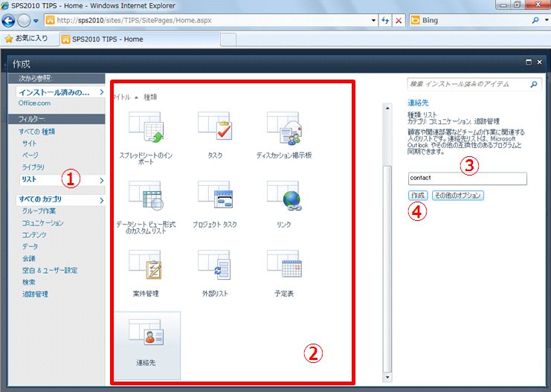Select the 外部リスト template
The width and height of the screenshot is (551, 392).
(215, 274)
